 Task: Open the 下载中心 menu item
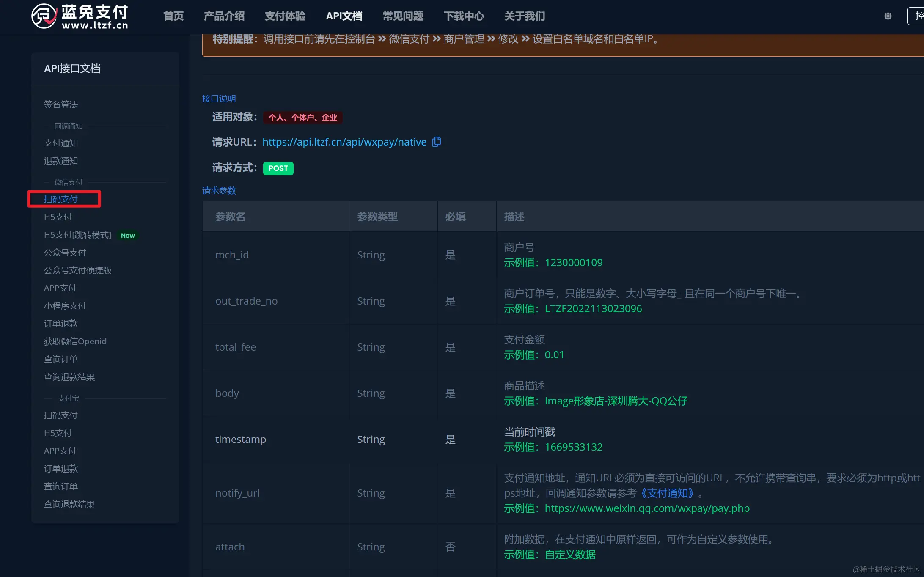(464, 16)
